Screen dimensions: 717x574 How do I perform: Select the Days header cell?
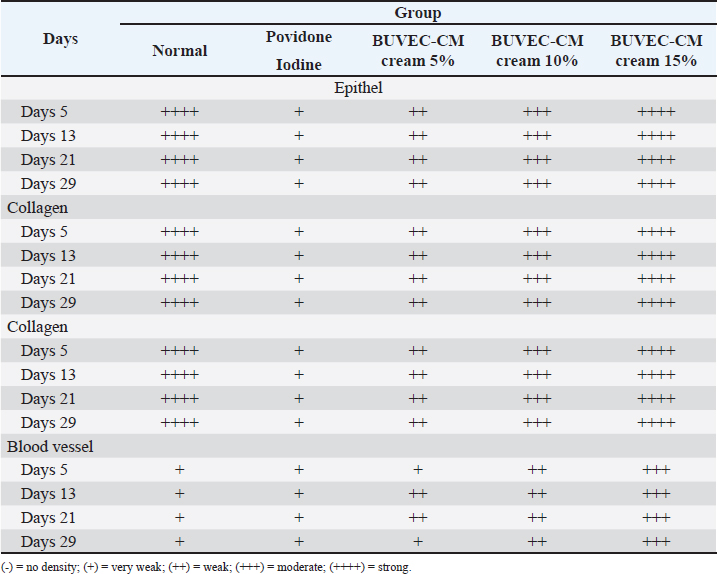pyautogui.click(x=60, y=39)
